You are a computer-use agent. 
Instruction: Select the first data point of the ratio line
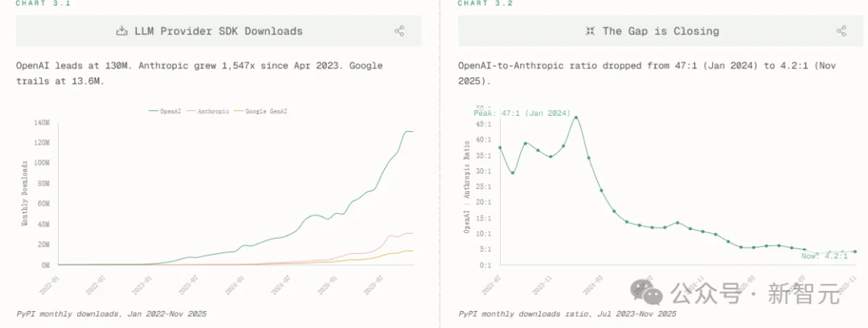click(500, 148)
